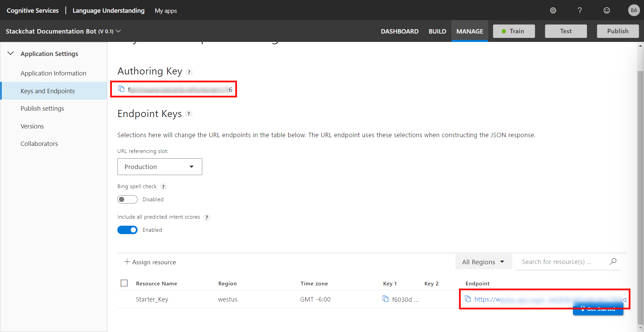Screen dimensions: 644x332
Task: Open Application Information in sidebar
Action: coord(53,73)
